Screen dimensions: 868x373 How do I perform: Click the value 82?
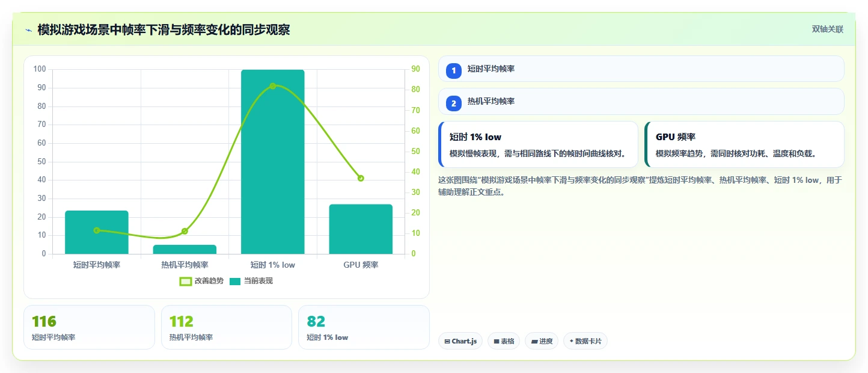coord(316,322)
